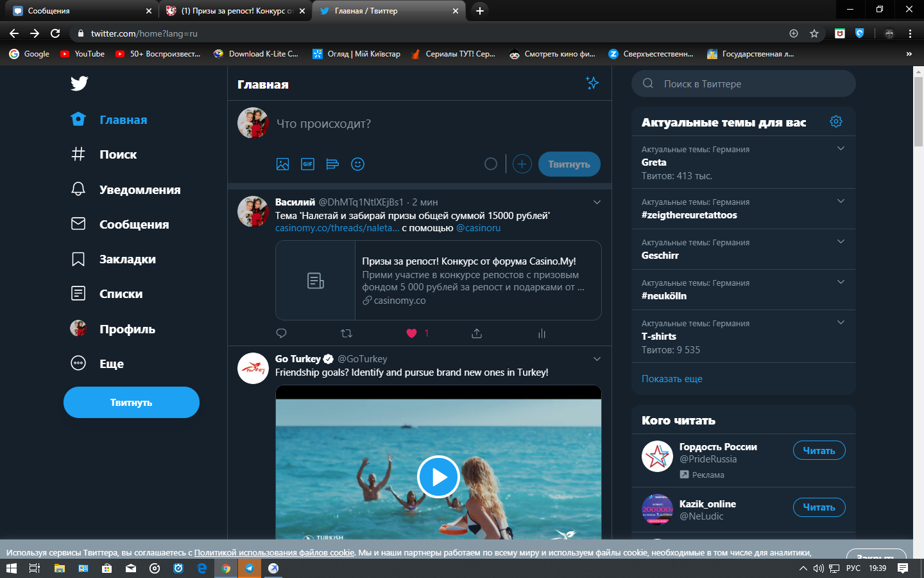The image size is (924, 578).
Task: Play the Go Turkey video
Action: 438,477
